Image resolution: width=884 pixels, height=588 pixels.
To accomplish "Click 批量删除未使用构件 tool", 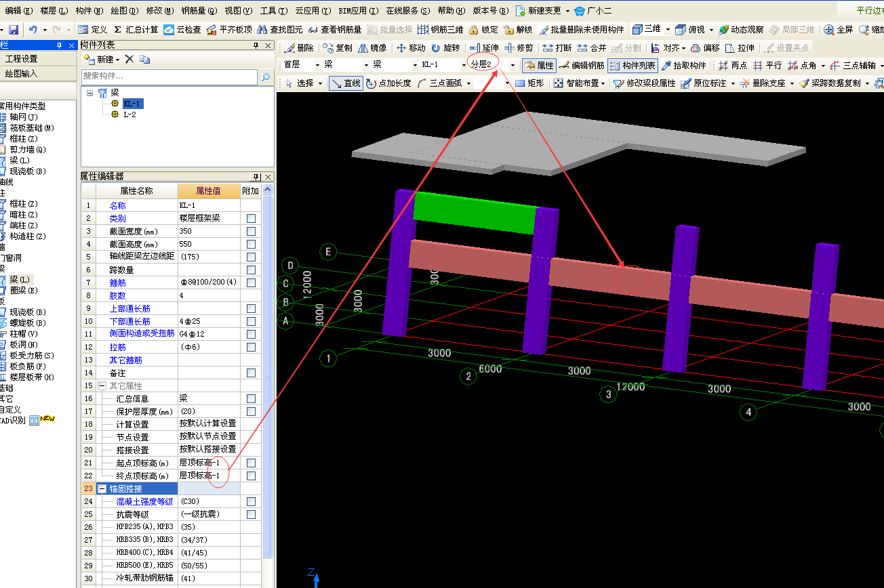I will click(582, 30).
